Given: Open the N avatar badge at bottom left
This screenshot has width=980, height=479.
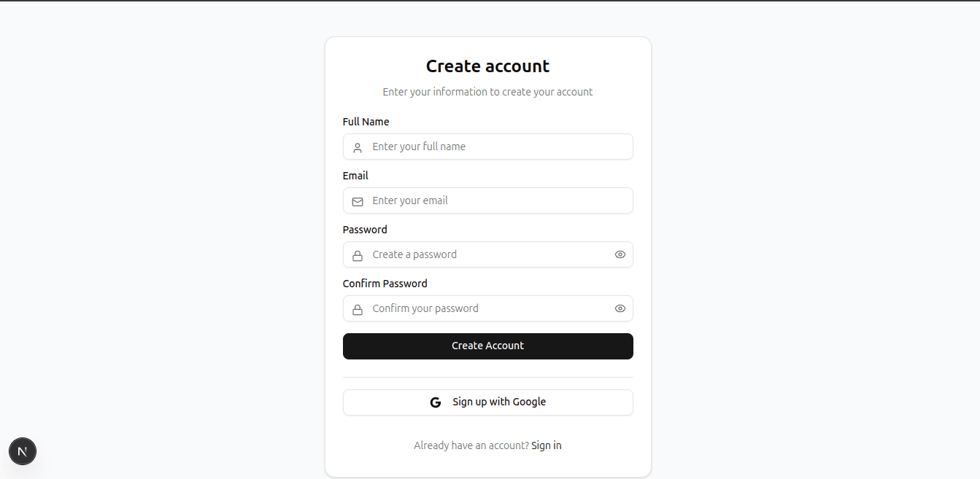Looking at the screenshot, I should pyautogui.click(x=23, y=451).
